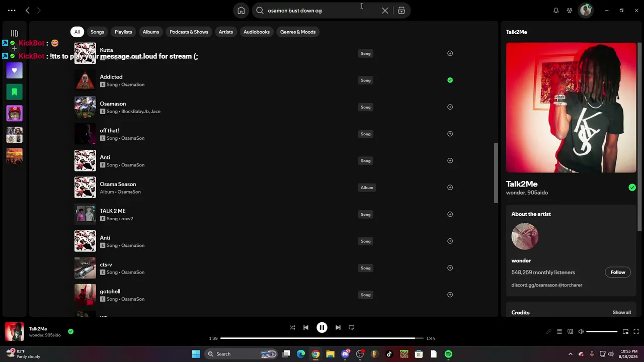
Task: Filter results by Podcasts & Shows
Action: pyautogui.click(x=189, y=32)
